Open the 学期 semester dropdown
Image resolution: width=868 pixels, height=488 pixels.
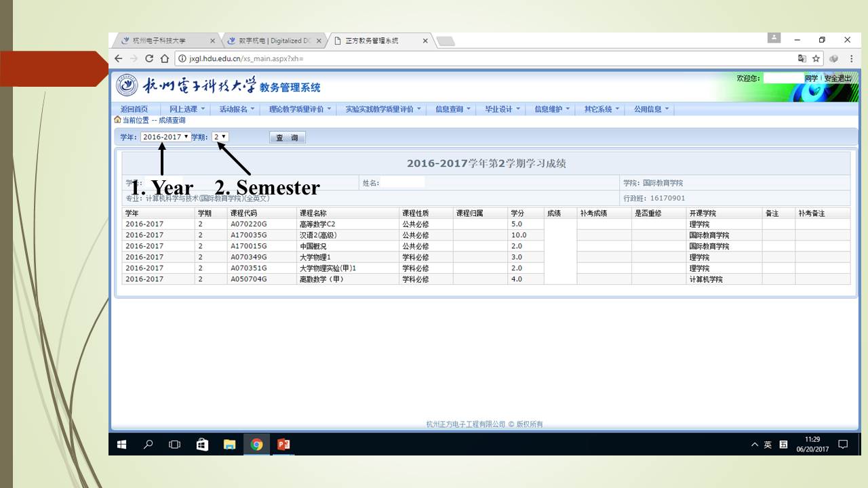click(220, 137)
